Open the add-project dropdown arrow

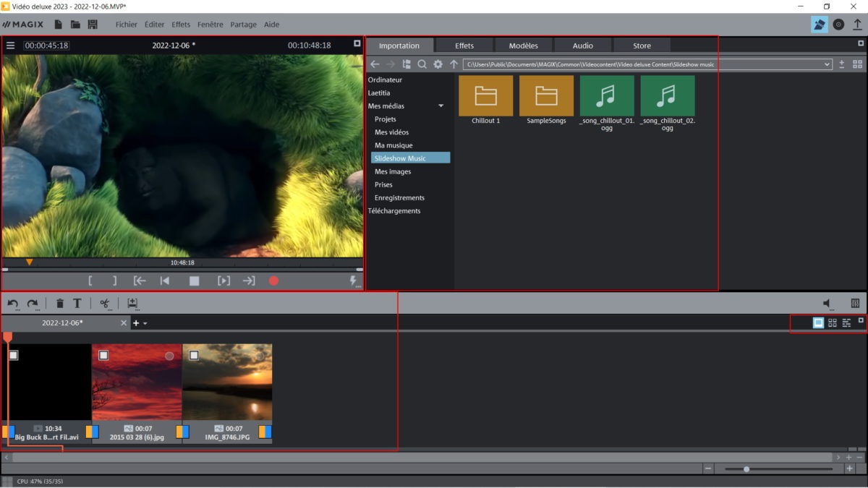pos(145,323)
